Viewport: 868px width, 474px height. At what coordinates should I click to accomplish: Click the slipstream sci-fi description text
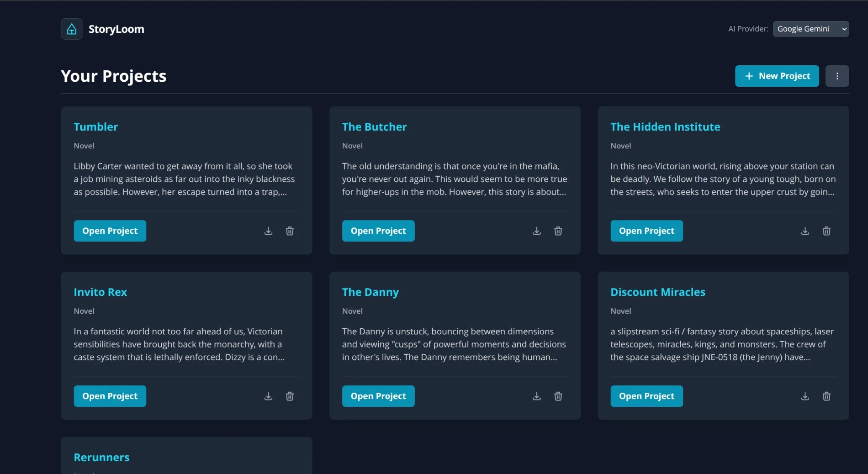(722, 344)
